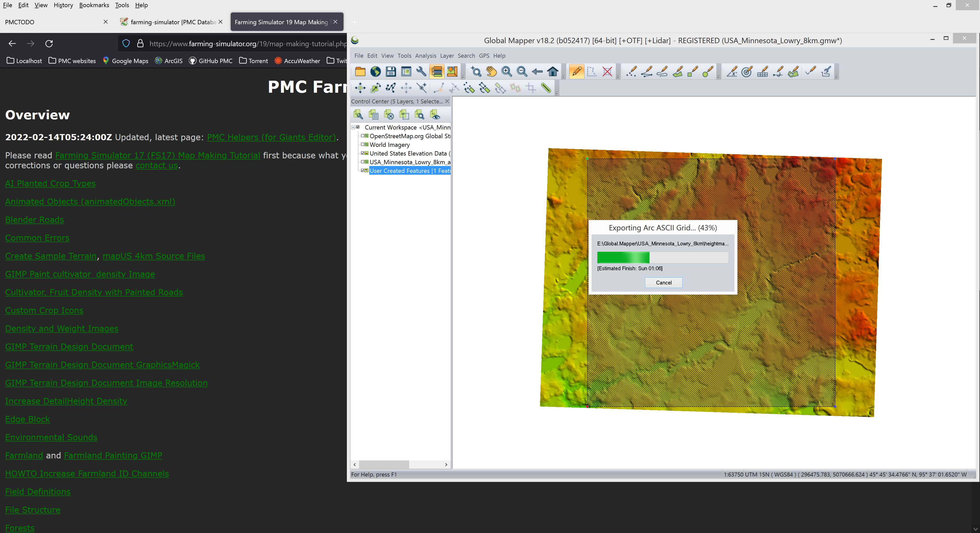Toggle the Control Center layers icon
This screenshot has width=980, height=533.
(x=437, y=72)
